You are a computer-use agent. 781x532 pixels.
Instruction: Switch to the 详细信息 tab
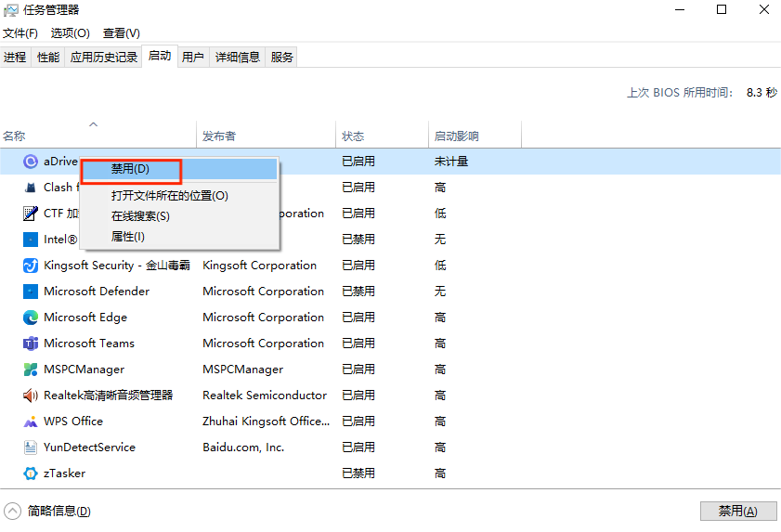237,58
